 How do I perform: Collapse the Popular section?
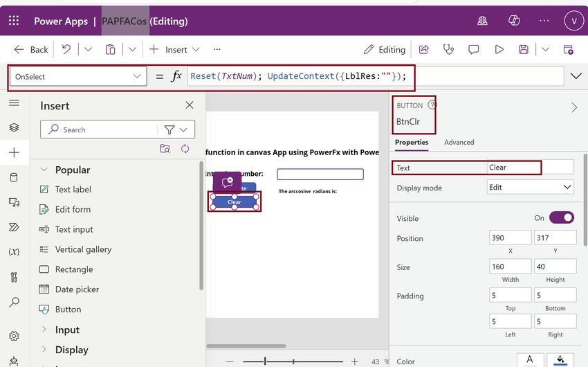pos(44,170)
